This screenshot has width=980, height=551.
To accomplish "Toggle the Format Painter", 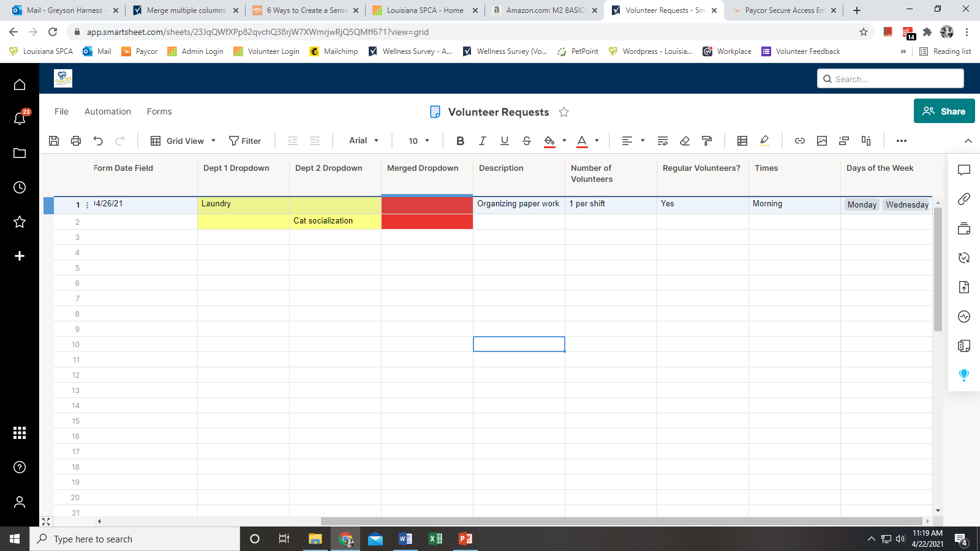I will pos(707,141).
